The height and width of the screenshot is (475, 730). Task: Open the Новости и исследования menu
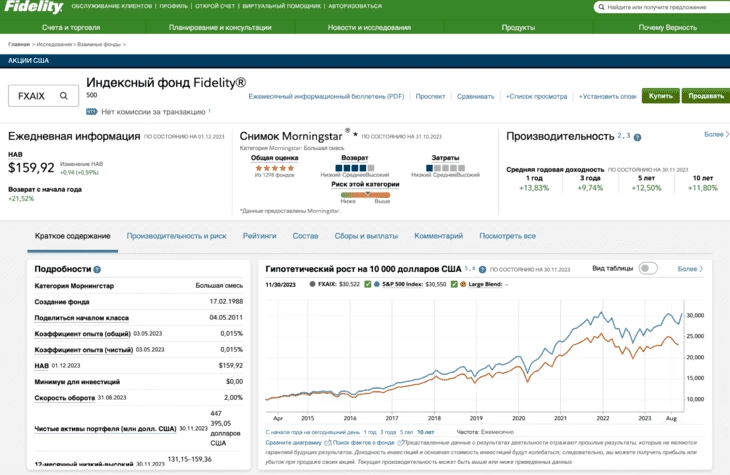[x=369, y=27]
